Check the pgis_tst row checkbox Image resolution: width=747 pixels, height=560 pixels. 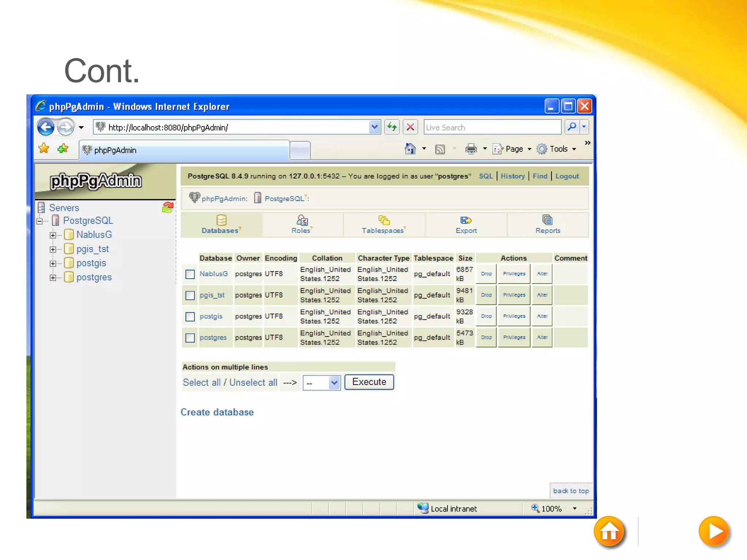(x=190, y=295)
